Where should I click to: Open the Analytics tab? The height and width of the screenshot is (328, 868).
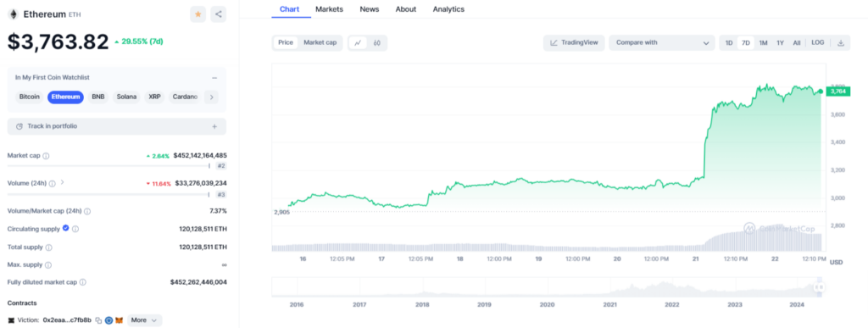448,9
